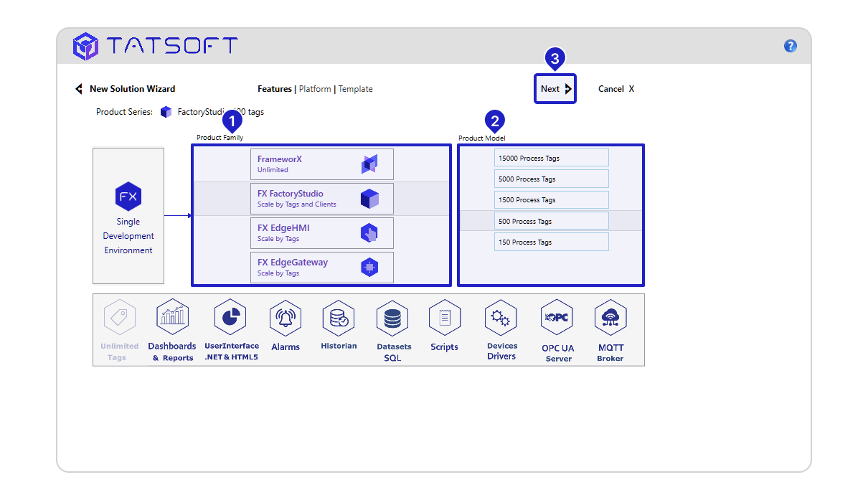Select the OPC UA Server icon
The width and height of the screenshot is (868, 500).
pyautogui.click(x=557, y=318)
